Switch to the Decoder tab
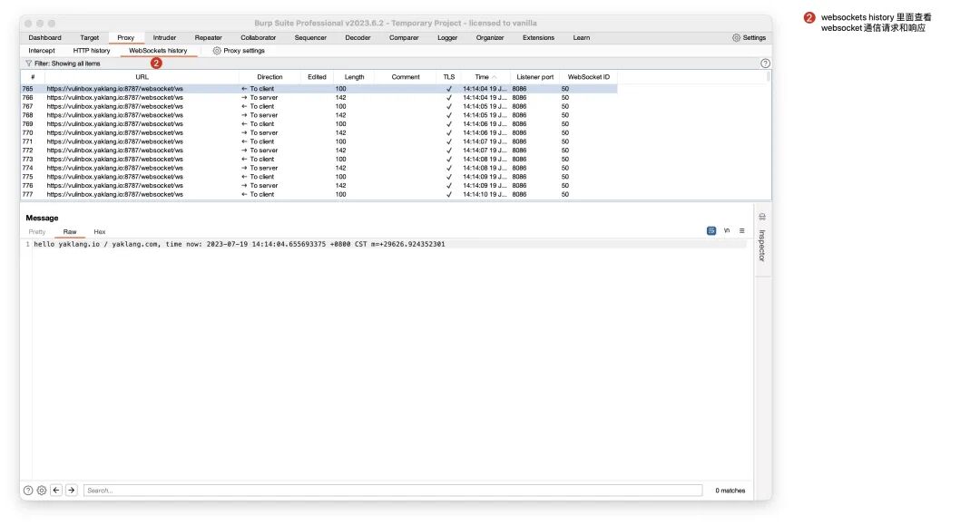 [358, 37]
